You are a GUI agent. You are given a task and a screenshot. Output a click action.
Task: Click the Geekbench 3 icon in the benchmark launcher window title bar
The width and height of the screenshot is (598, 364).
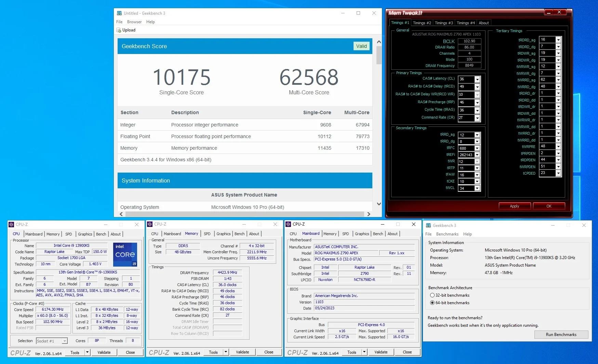(428, 225)
